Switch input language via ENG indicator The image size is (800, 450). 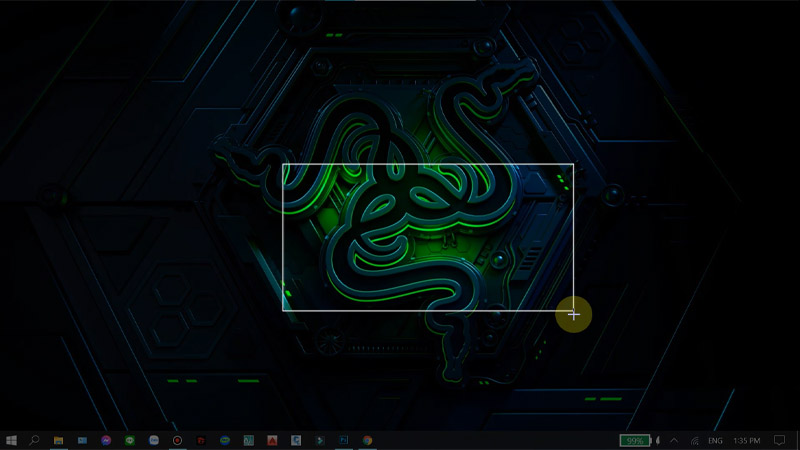click(715, 440)
